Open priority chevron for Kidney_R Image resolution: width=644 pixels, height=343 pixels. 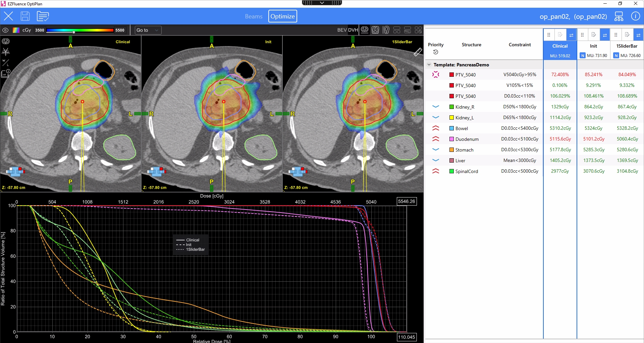[x=436, y=107]
